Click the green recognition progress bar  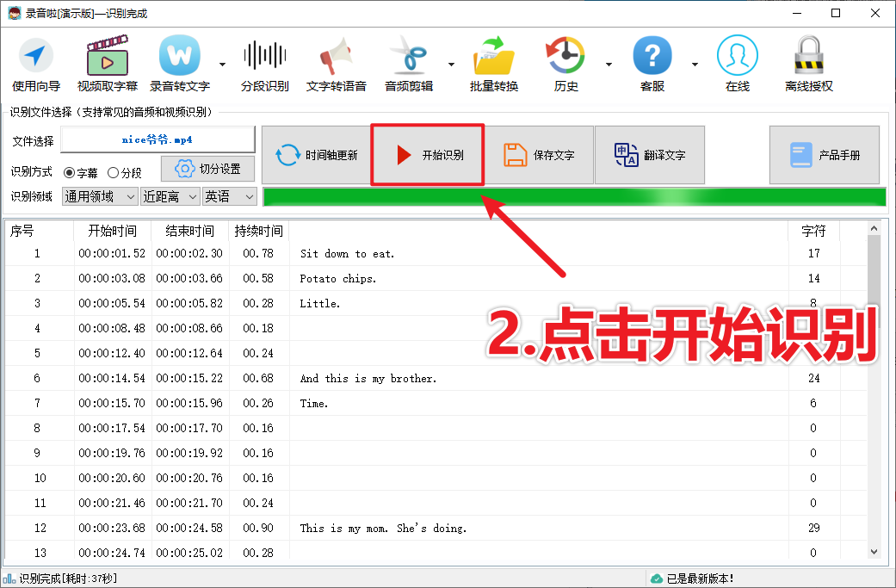point(574,196)
